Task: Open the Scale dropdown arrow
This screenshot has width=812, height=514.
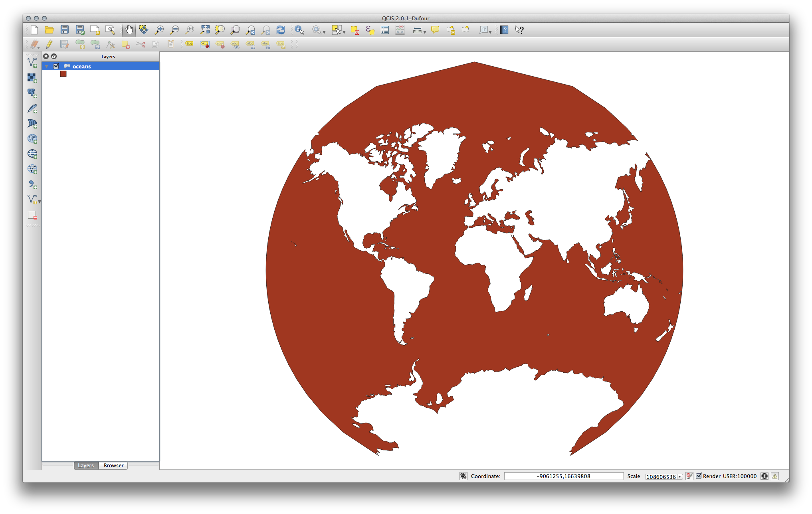Action: click(680, 477)
